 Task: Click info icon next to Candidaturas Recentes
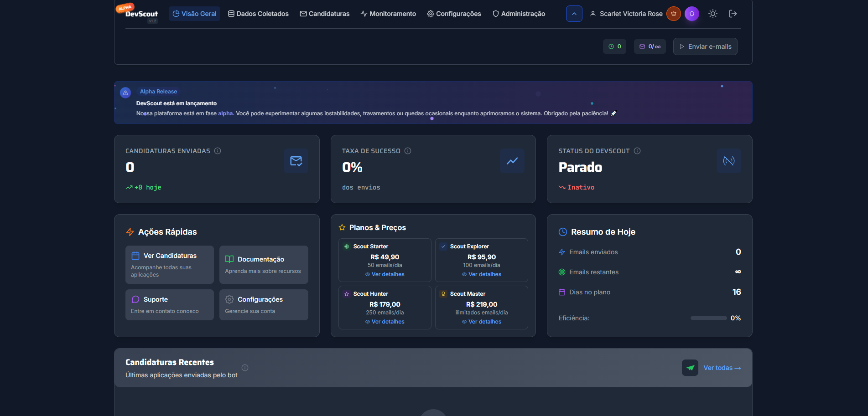pyautogui.click(x=245, y=368)
